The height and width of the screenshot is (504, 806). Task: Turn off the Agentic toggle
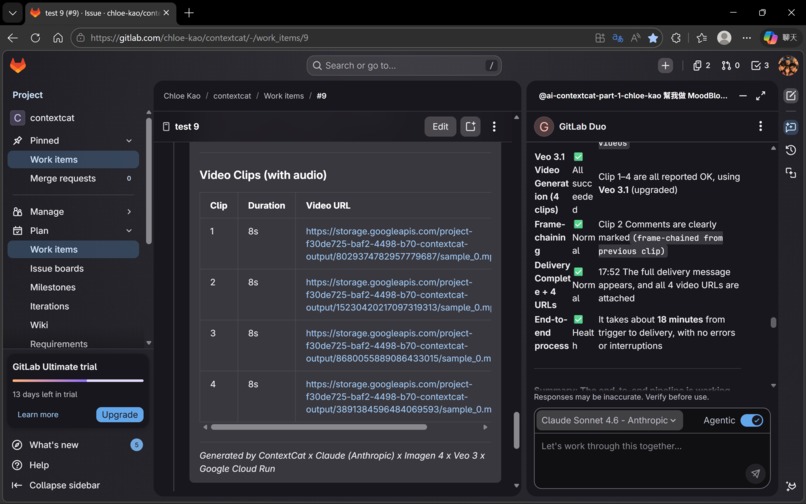coord(752,420)
